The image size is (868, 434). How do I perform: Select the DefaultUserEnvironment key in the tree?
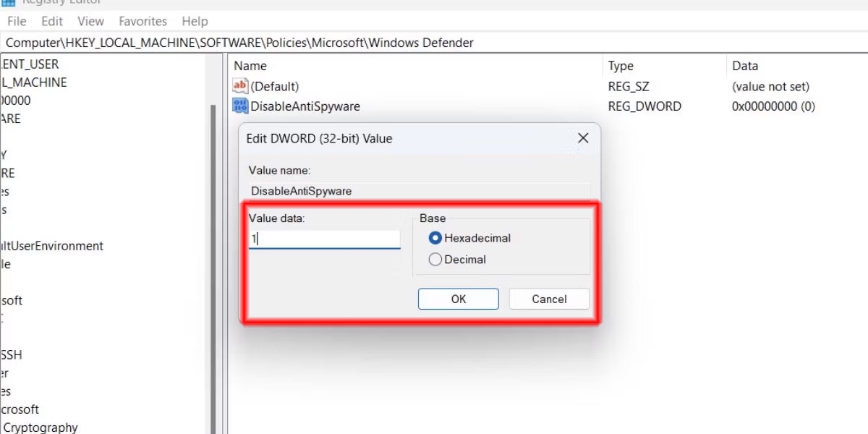click(51, 245)
